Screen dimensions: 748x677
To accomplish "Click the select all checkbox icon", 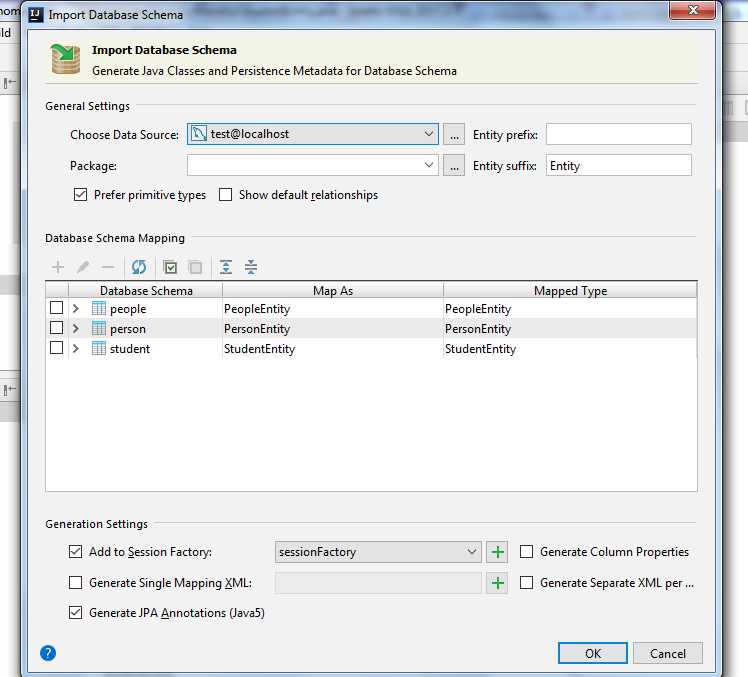I will [x=170, y=267].
